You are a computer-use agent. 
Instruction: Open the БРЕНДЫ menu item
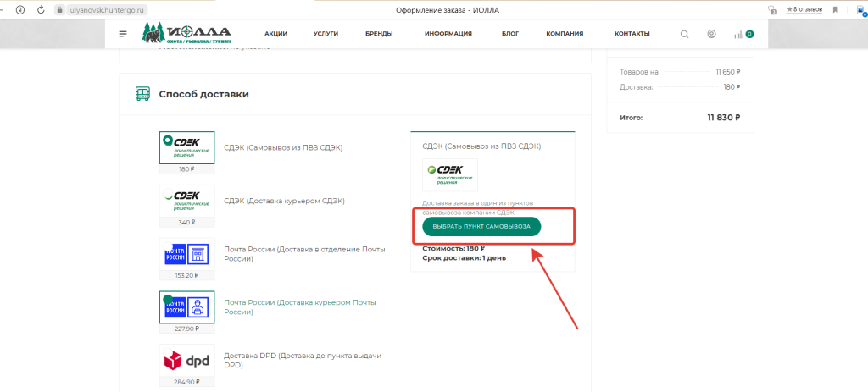[x=379, y=34]
